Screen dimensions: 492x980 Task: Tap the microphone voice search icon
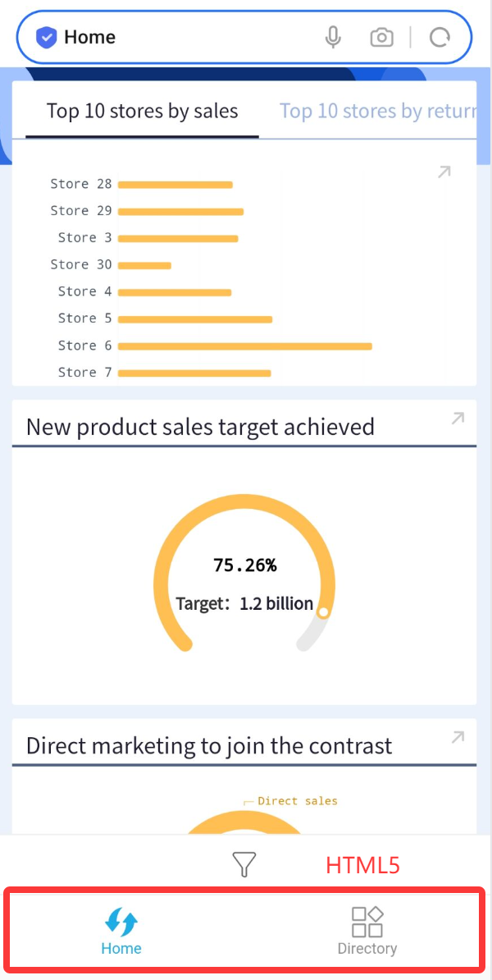click(333, 37)
